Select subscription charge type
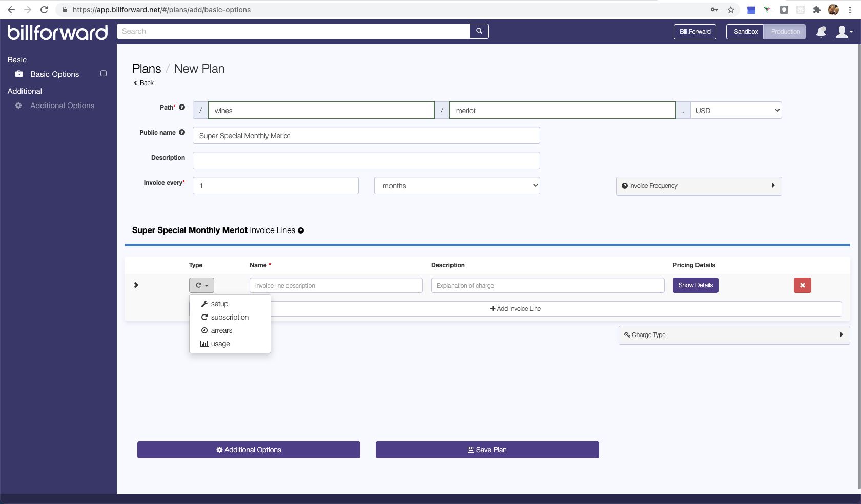 click(230, 317)
